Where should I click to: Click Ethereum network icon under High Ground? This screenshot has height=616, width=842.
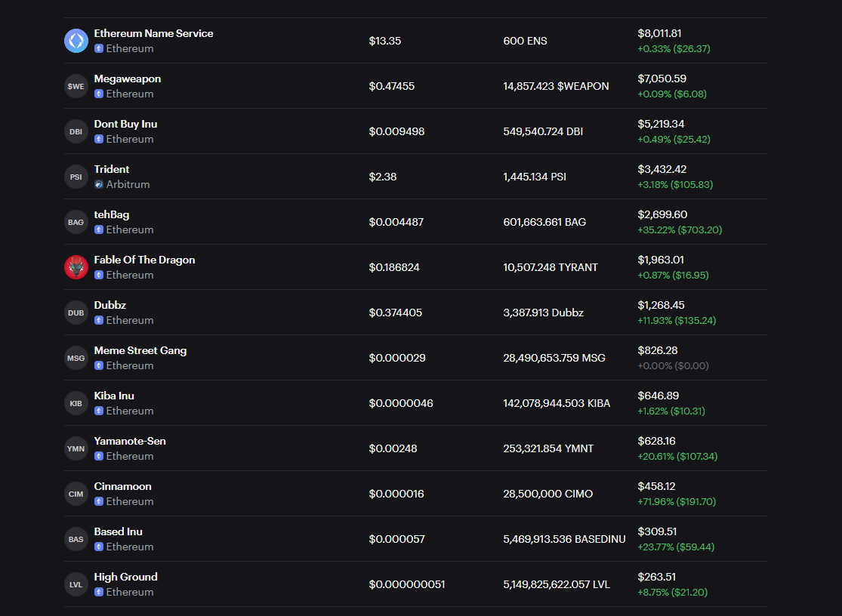point(99,592)
